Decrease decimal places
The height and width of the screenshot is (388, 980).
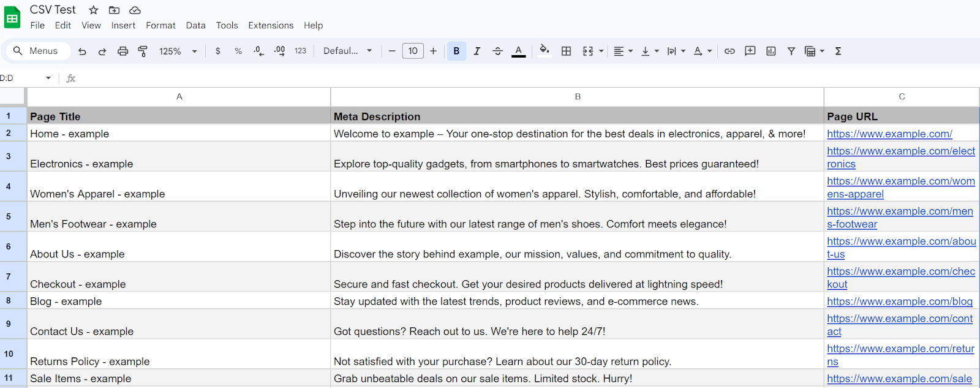click(x=258, y=51)
